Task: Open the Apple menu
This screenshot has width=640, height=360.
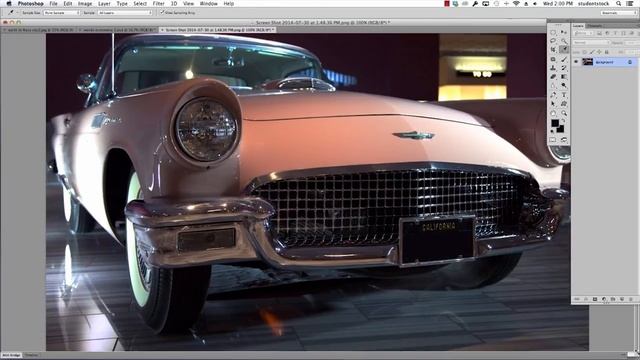Action: click(9, 3)
